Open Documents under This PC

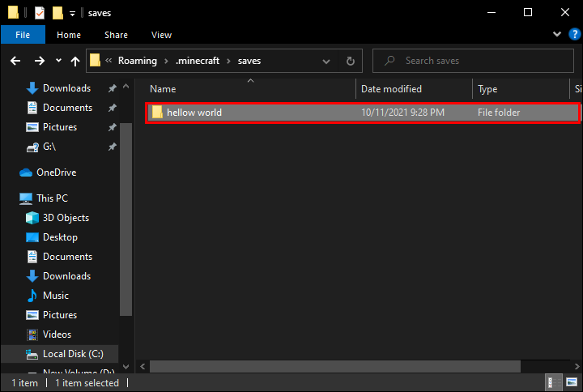point(67,256)
